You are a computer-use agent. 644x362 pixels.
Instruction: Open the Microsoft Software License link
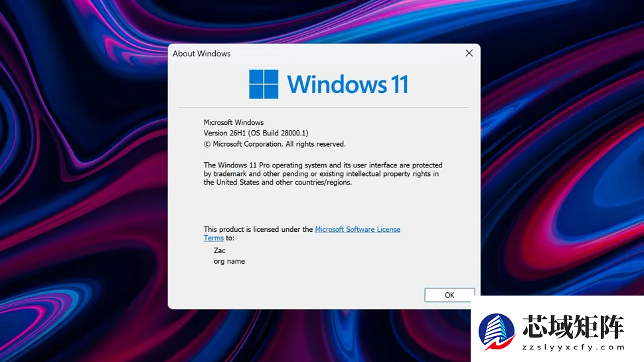click(357, 229)
